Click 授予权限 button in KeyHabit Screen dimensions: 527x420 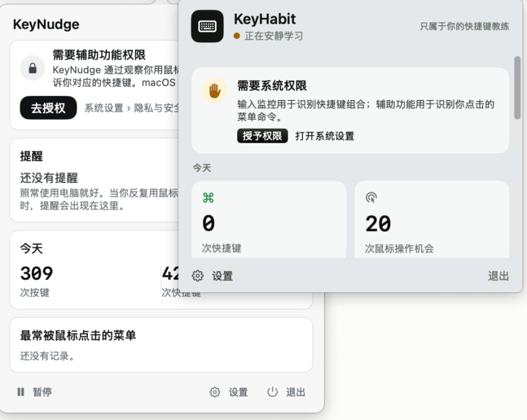click(262, 136)
